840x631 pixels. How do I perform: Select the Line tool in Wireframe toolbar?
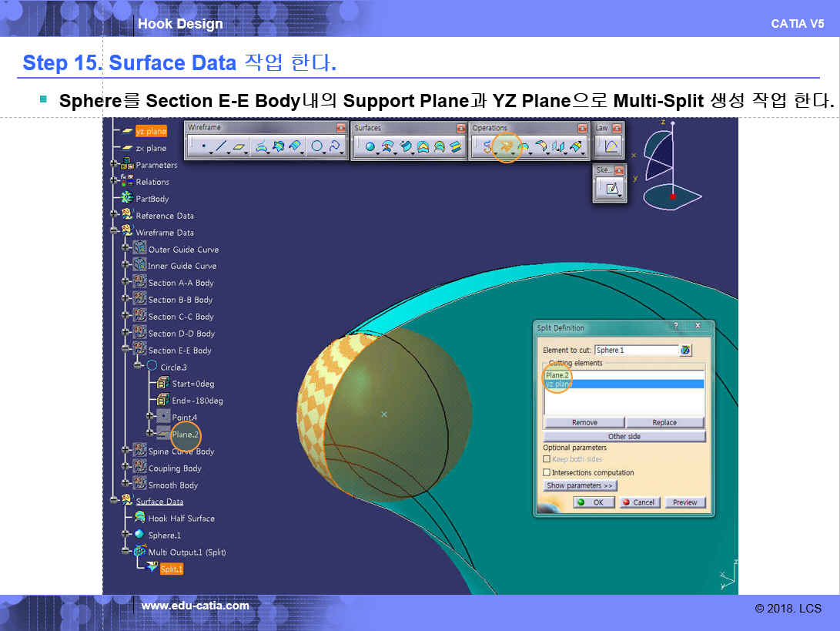tap(222, 146)
